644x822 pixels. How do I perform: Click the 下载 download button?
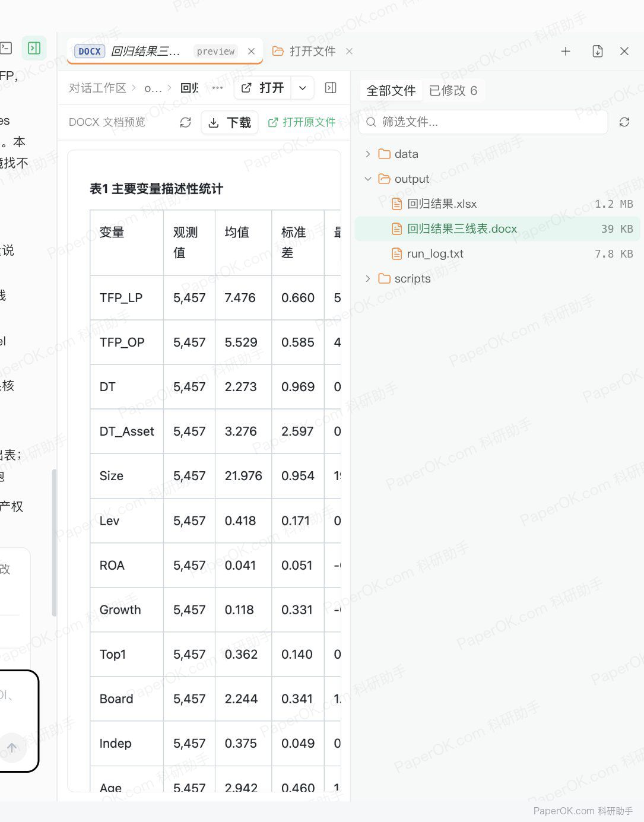[x=230, y=122]
